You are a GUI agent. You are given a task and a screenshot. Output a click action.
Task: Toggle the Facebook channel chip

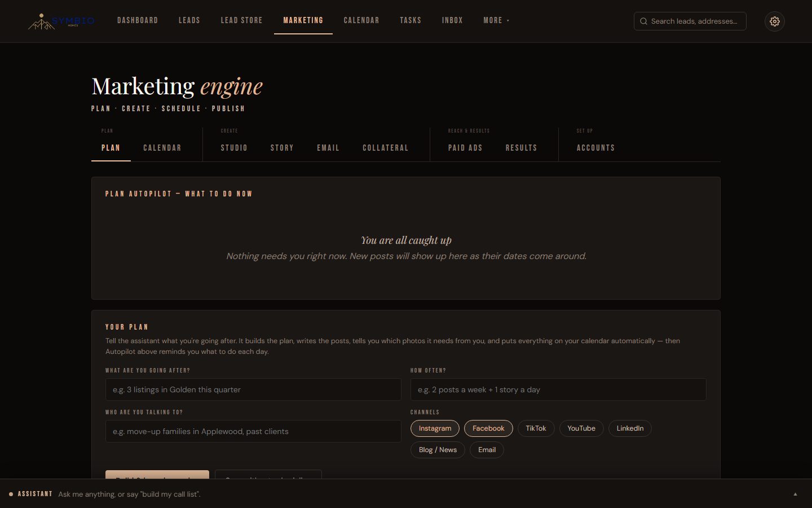(x=488, y=428)
